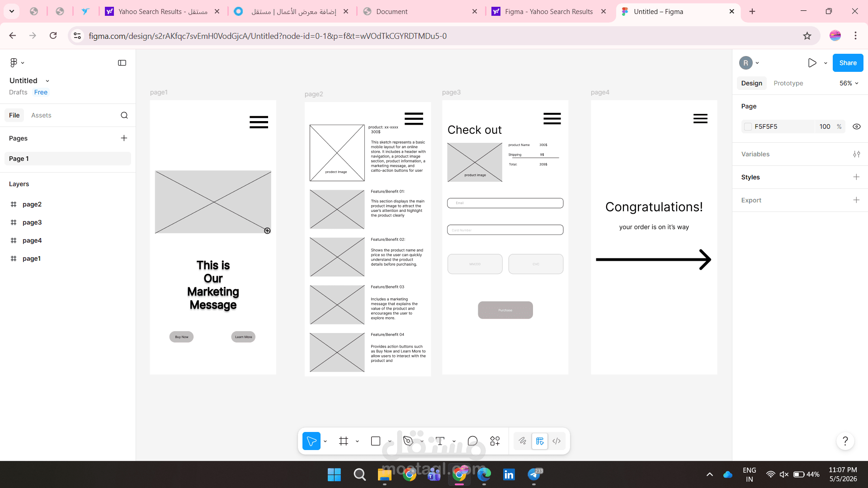Select the Move tool in toolbar

point(311,441)
